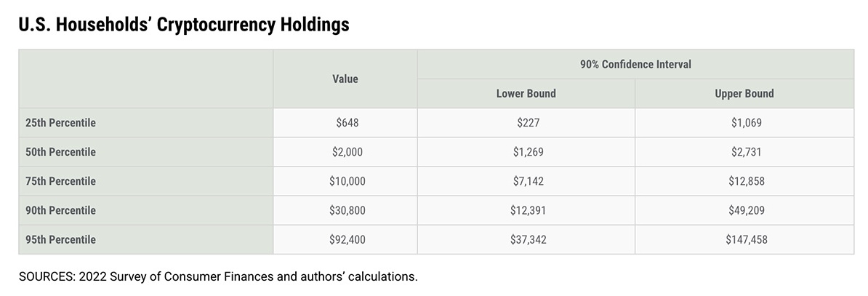The height and width of the screenshot is (296, 868).
Task: Click the $92,400 value cell
Action: point(347,239)
